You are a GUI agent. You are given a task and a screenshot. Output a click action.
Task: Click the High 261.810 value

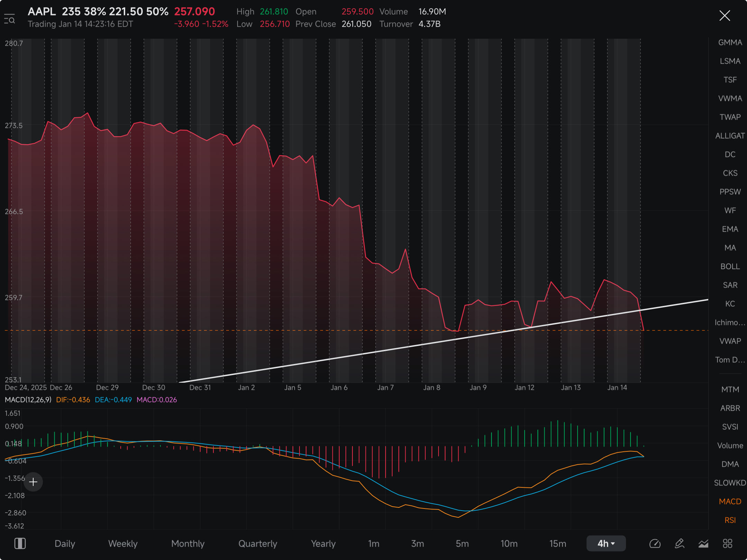click(274, 11)
